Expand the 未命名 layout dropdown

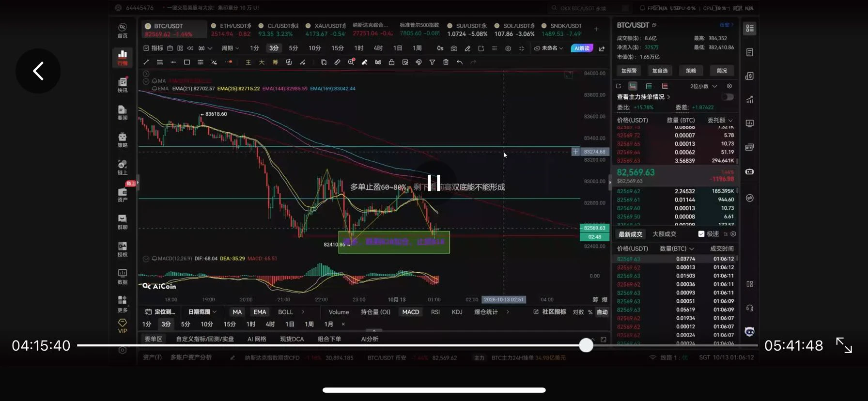(x=549, y=48)
